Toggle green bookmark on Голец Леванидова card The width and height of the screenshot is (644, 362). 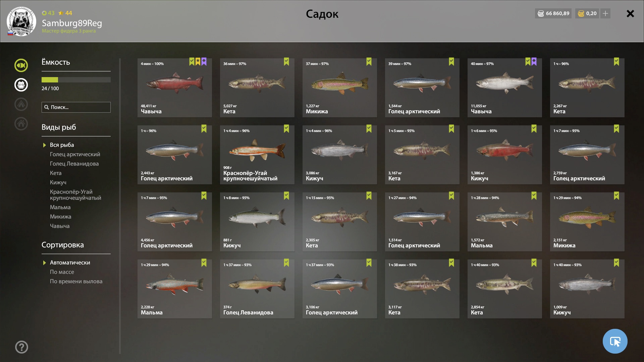286,263
